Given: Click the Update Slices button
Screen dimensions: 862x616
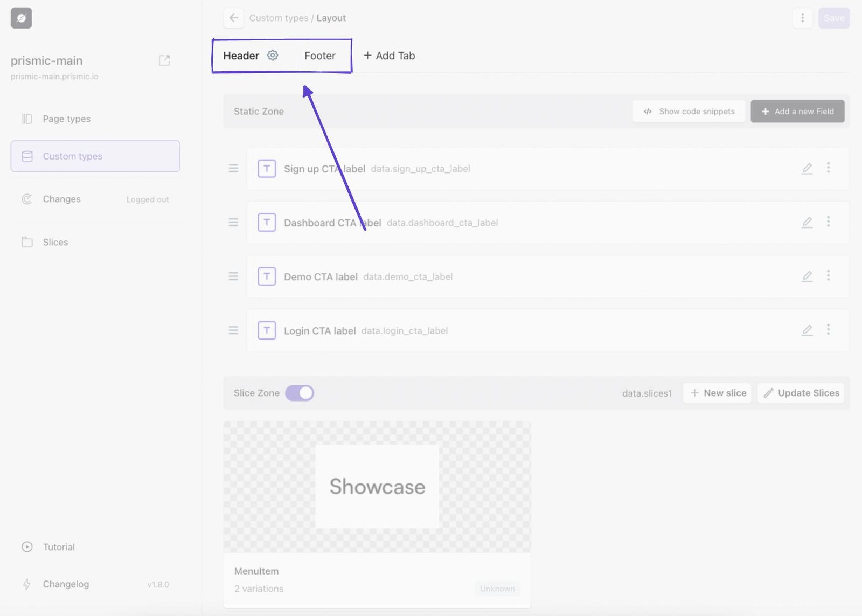Looking at the screenshot, I should (x=801, y=393).
